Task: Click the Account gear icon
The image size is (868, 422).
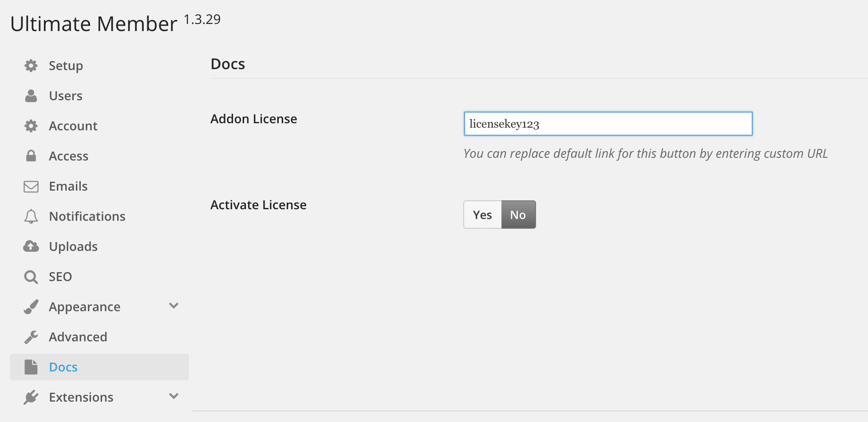Action: (31, 126)
